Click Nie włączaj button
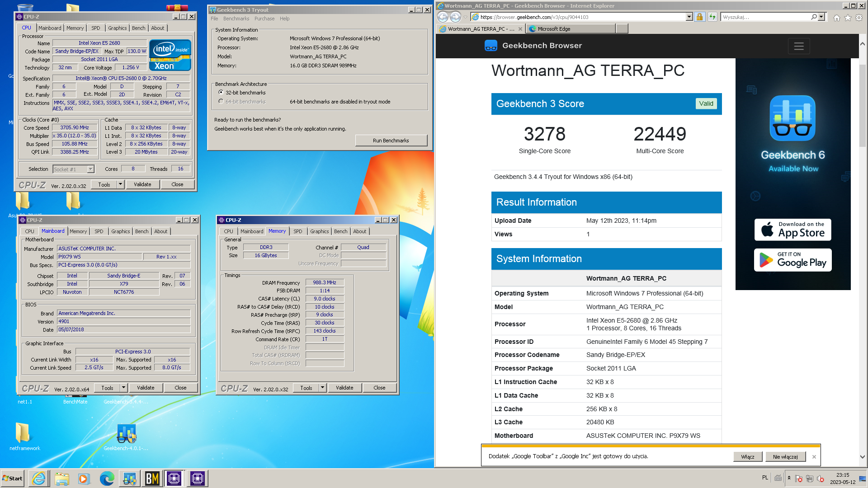Image resolution: width=868 pixels, height=488 pixels. 785,457
